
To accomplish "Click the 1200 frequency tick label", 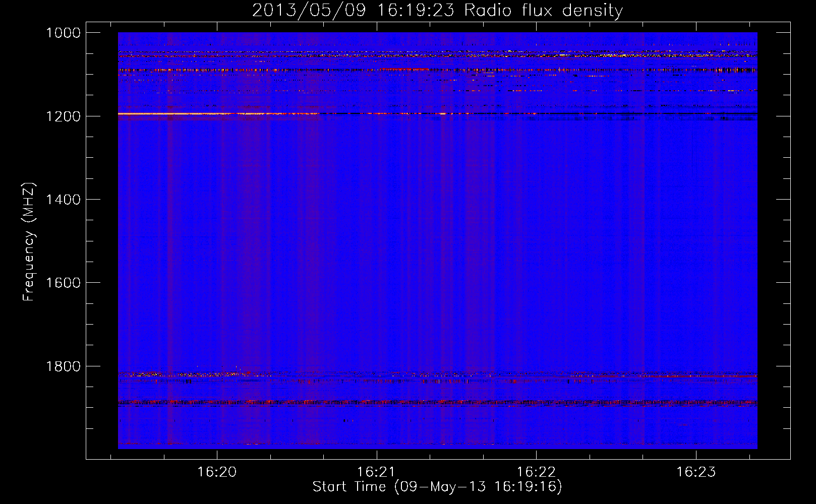I will tap(63, 116).
